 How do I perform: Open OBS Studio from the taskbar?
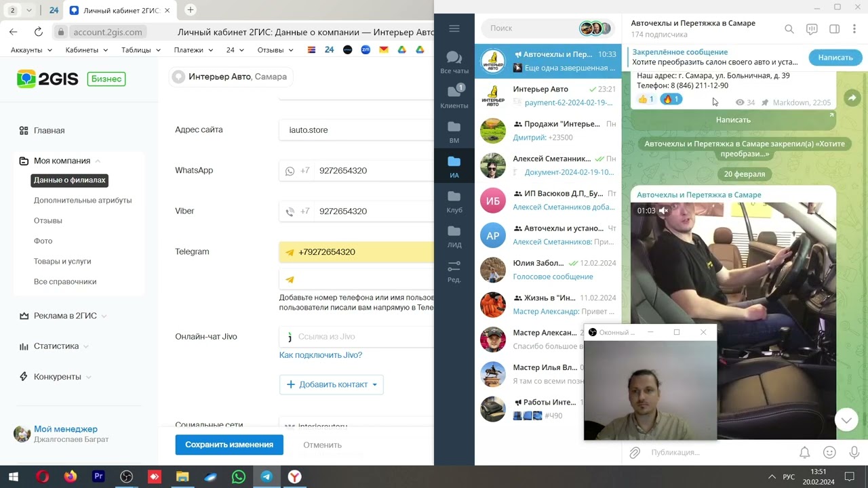126,476
